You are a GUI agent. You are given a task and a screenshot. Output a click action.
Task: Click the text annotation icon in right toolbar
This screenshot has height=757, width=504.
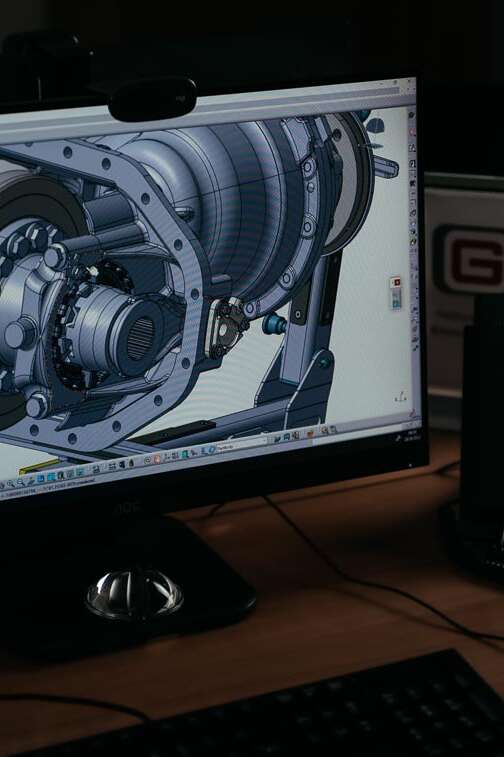click(412, 148)
